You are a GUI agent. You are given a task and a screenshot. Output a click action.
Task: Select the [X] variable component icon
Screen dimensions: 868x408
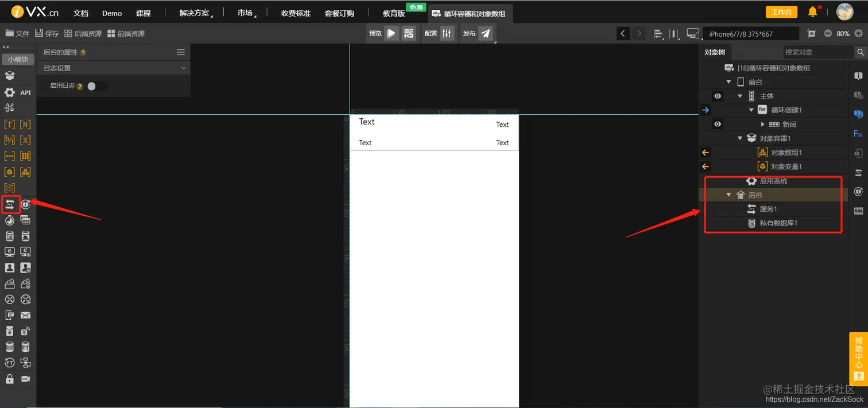tap(25, 140)
